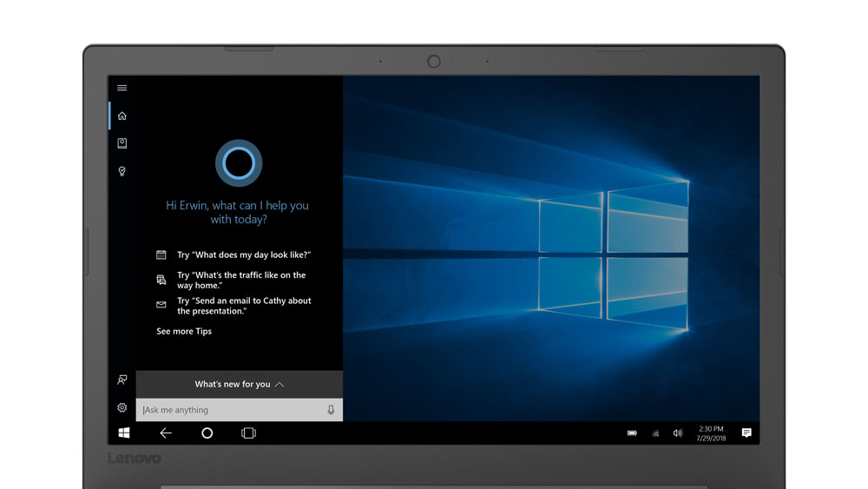Click the traffic tip icon
Screen dimensions: 868x489
coord(161,280)
